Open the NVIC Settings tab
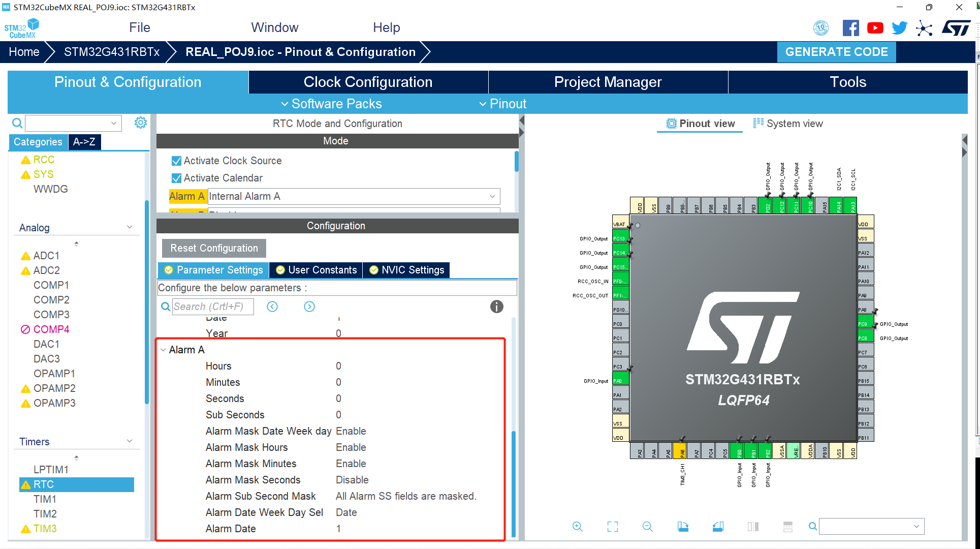 (407, 270)
